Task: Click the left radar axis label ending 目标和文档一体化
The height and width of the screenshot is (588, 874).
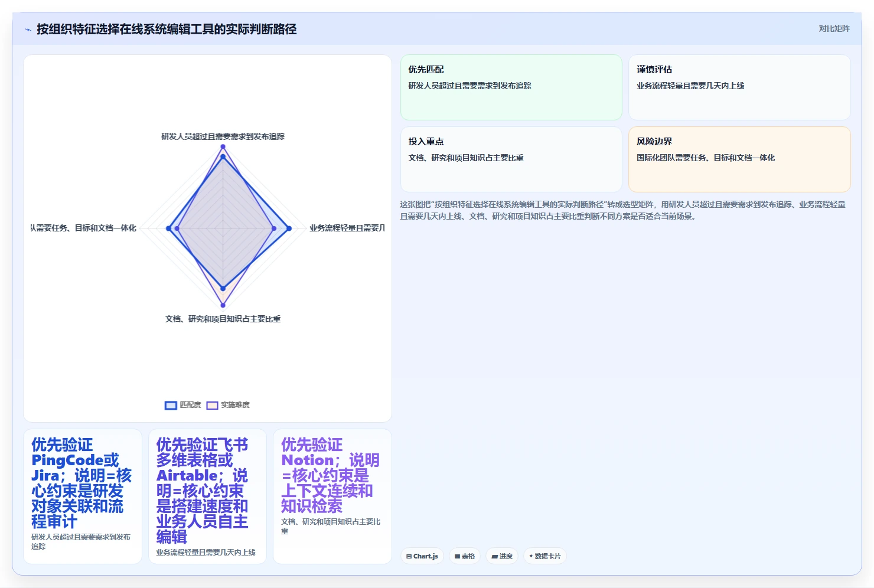Action: pyautogui.click(x=83, y=228)
